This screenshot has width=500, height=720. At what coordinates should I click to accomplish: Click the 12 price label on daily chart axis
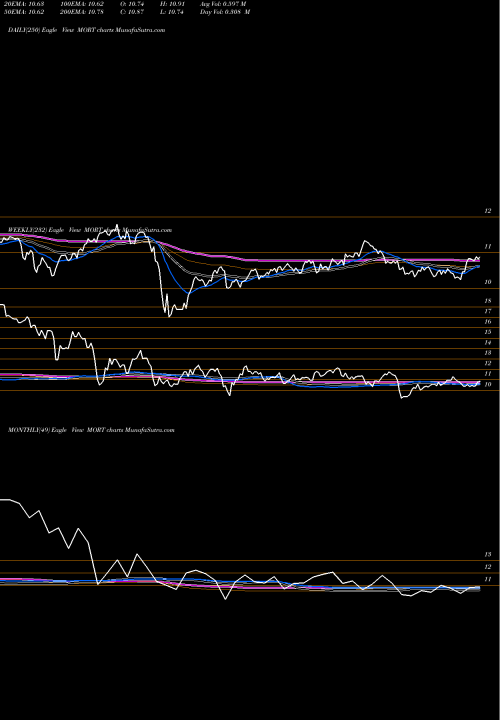coord(488,211)
